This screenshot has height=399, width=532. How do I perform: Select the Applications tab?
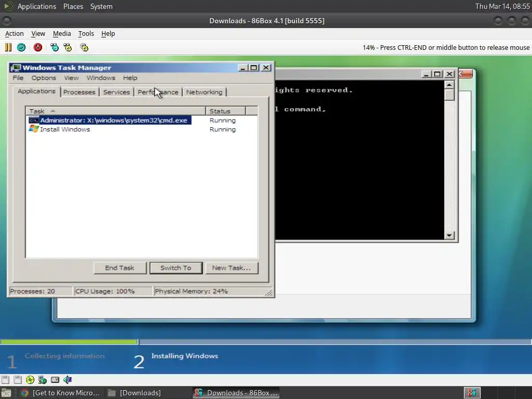36,91
